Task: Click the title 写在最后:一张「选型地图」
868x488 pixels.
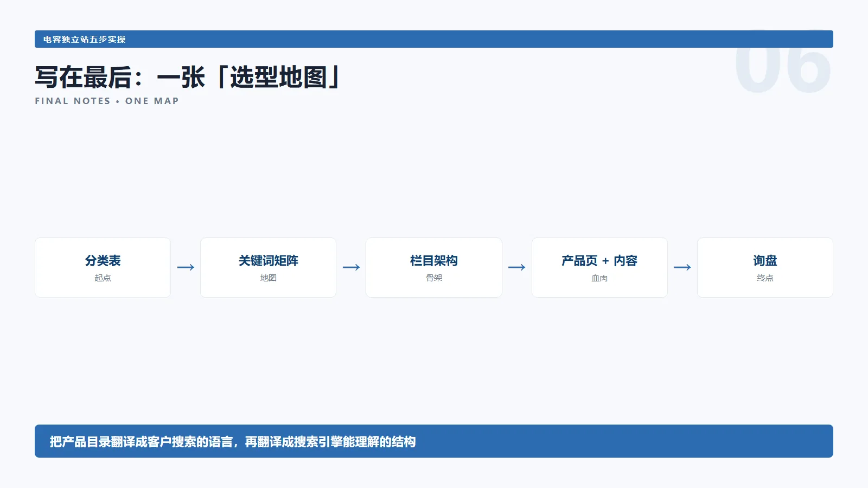Action: click(188, 77)
